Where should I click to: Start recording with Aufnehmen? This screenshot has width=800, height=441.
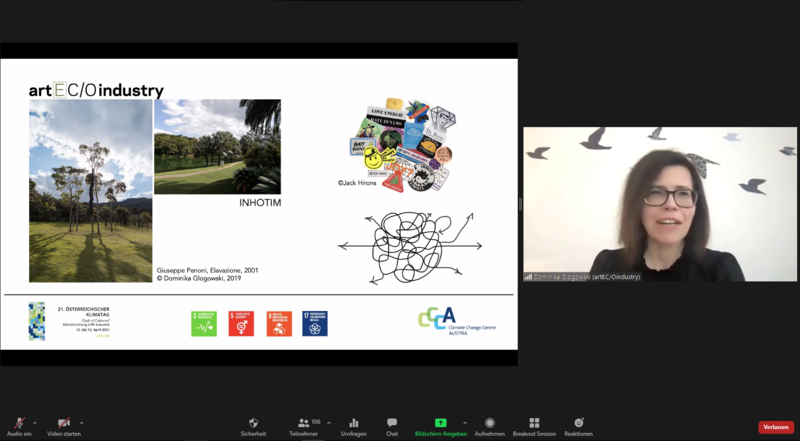tap(489, 426)
